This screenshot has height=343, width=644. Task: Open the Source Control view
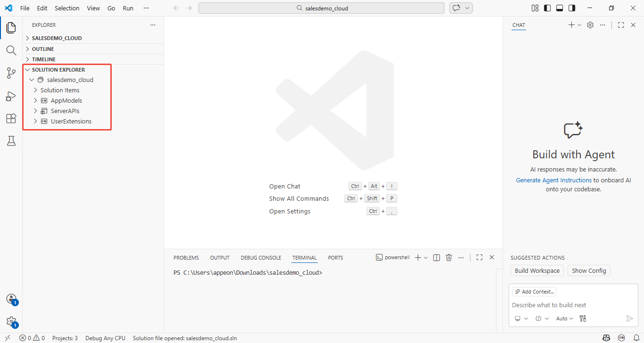11,73
